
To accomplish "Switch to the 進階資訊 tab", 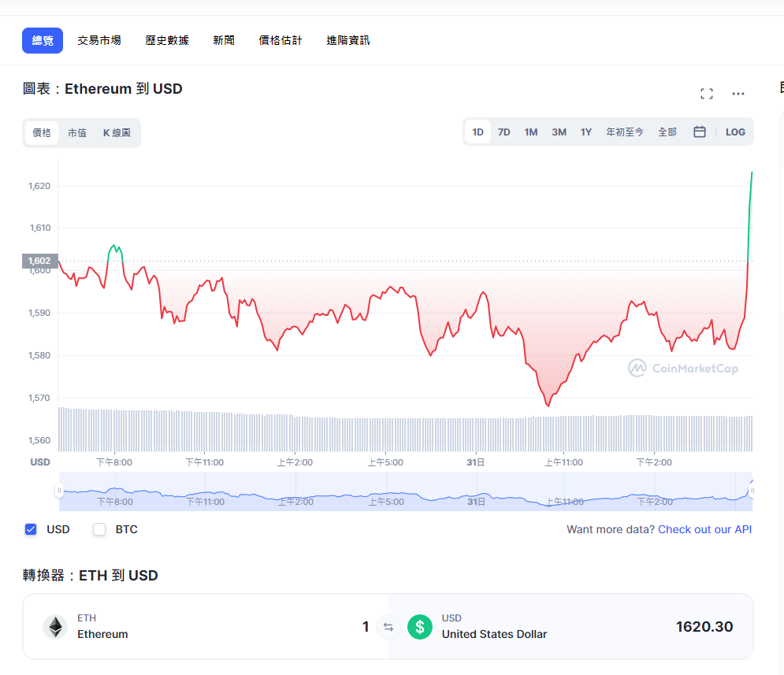I will click(x=348, y=40).
